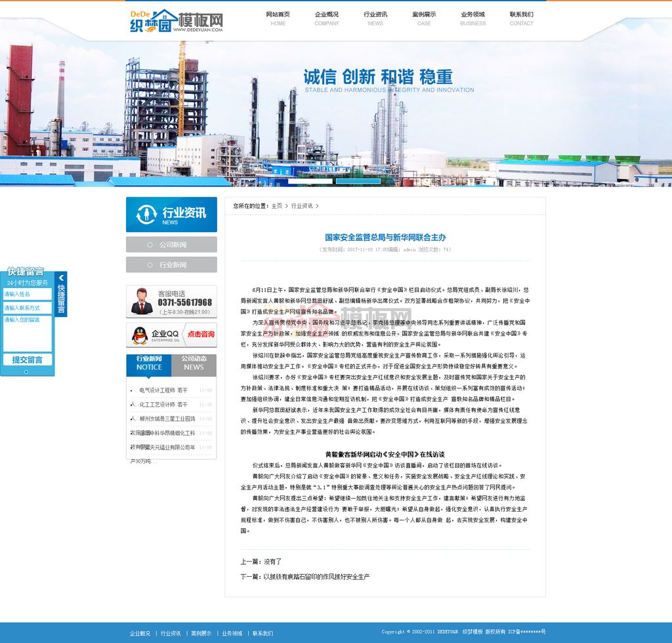This screenshot has width=672, height=643.
Task: Open the 企业概况 COMPANY menu item
Action: point(326,18)
